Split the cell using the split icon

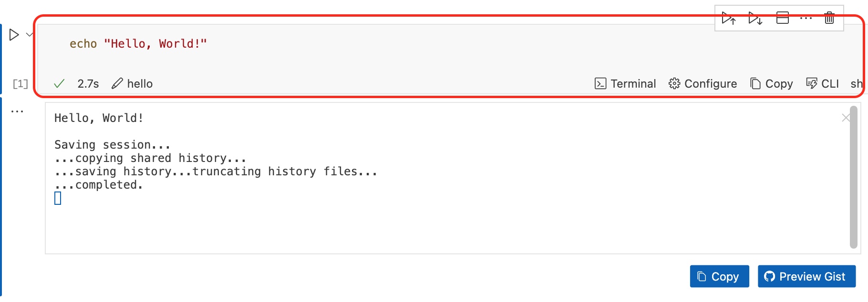pyautogui.click(x=782, y=18)
